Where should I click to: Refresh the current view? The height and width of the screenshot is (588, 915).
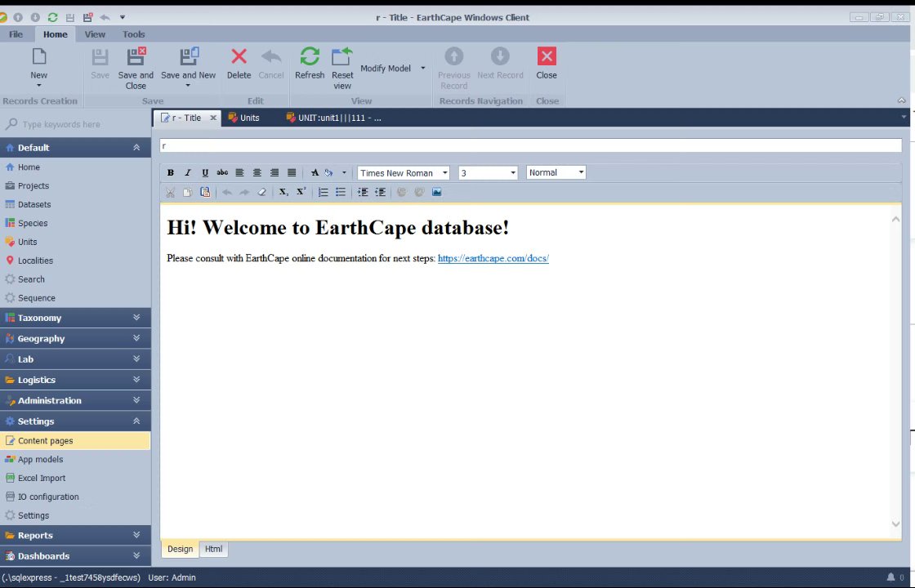(x=310, y=65)
